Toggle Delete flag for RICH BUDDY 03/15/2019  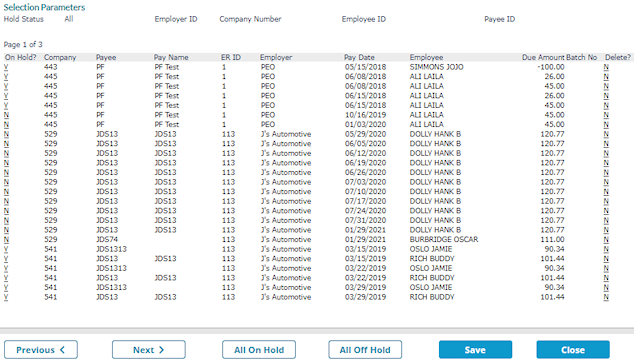[606, 259]
